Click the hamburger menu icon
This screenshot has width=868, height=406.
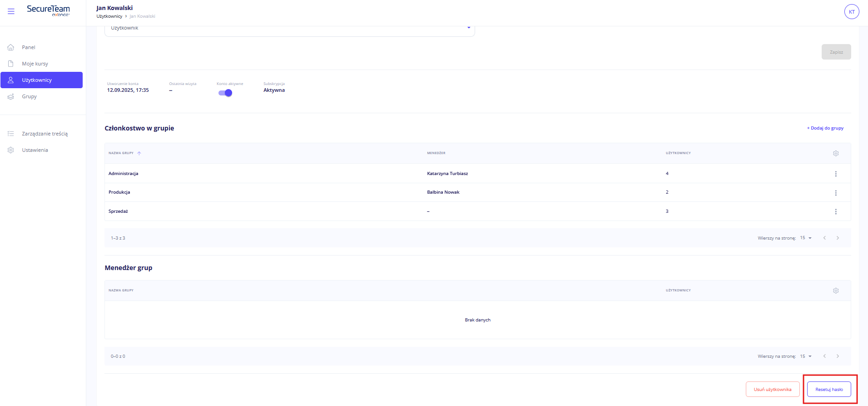pos(11,11)
